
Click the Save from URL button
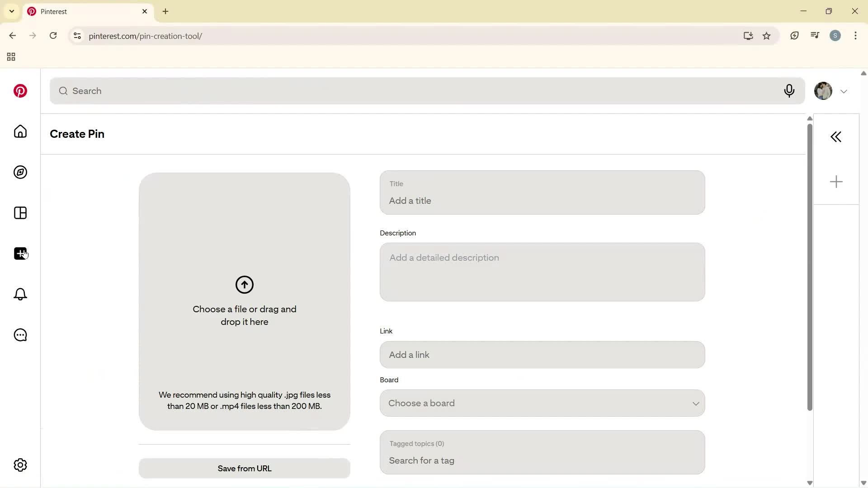pyautogui.click(x=244, y=468)
